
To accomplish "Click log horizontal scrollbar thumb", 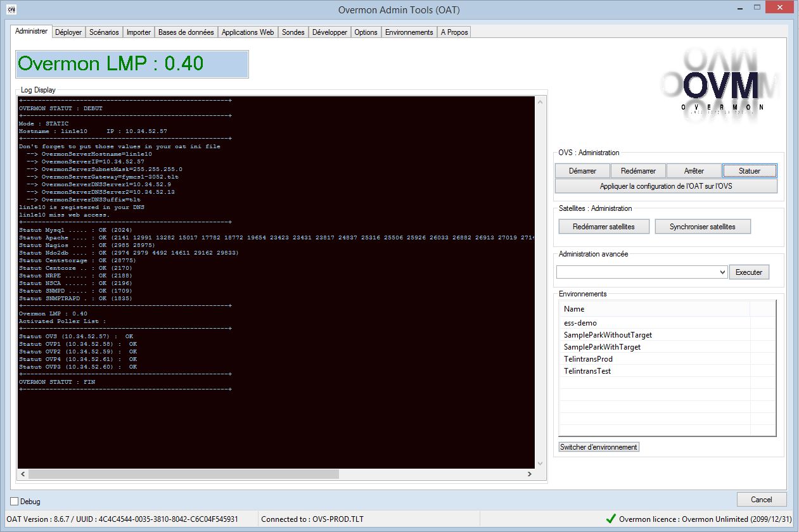I will (x=184, y=474).
